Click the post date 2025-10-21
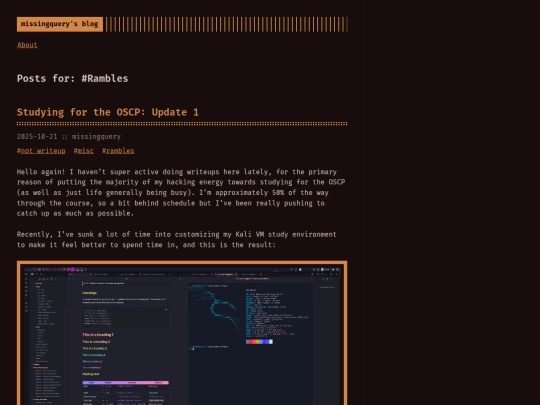This screenshot has width=540, height=405. coord(37,137)
